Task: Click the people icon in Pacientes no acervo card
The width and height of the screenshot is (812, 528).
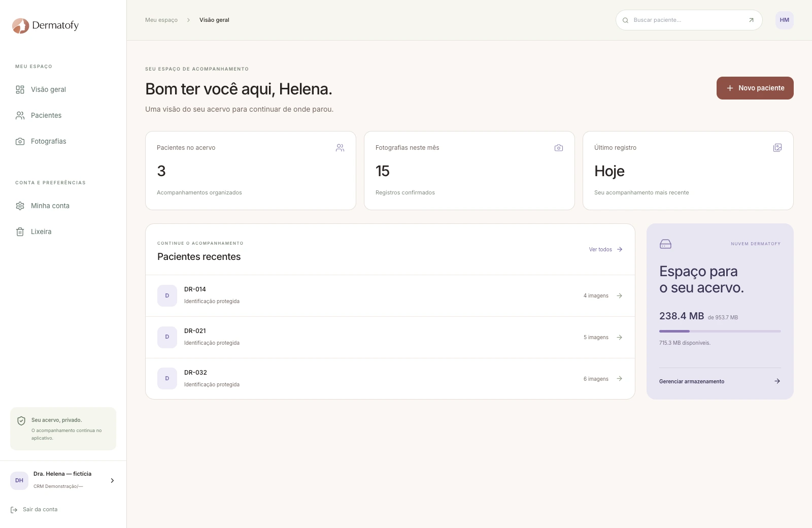Action: [x=340, y=148]
